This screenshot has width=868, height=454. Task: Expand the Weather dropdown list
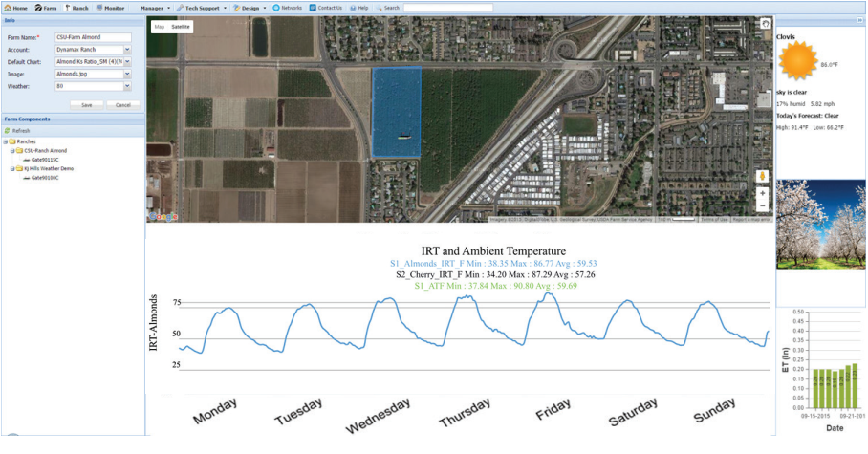[x=127, y=86]
